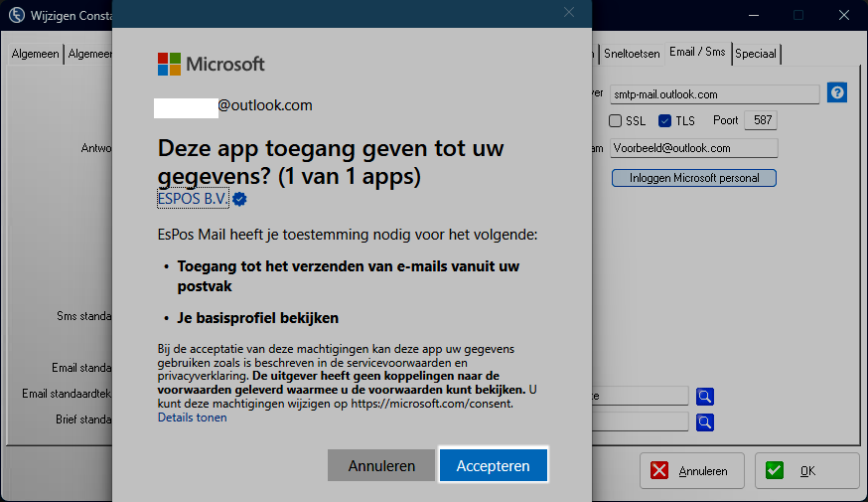Click the Poort field with 587

761,120
